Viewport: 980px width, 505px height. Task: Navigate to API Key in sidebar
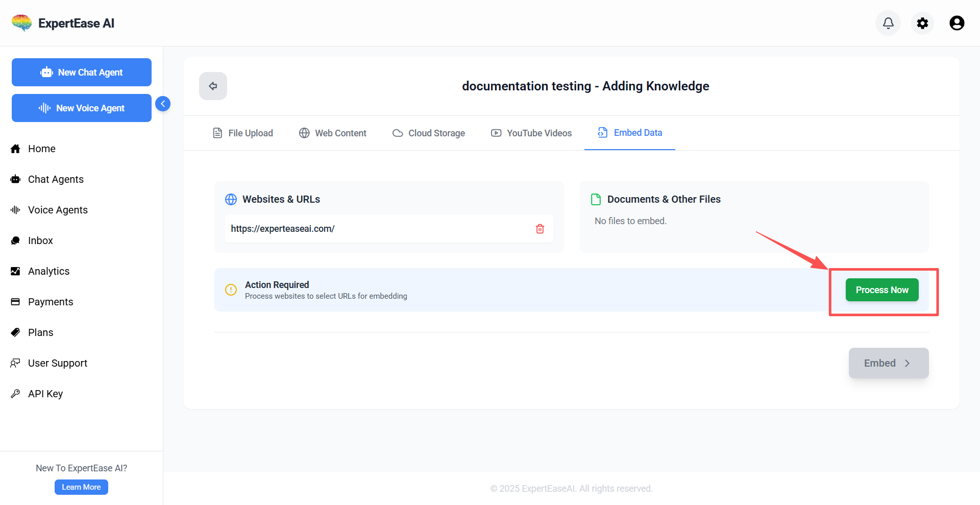pyautogui.click(x=45, y=394)
